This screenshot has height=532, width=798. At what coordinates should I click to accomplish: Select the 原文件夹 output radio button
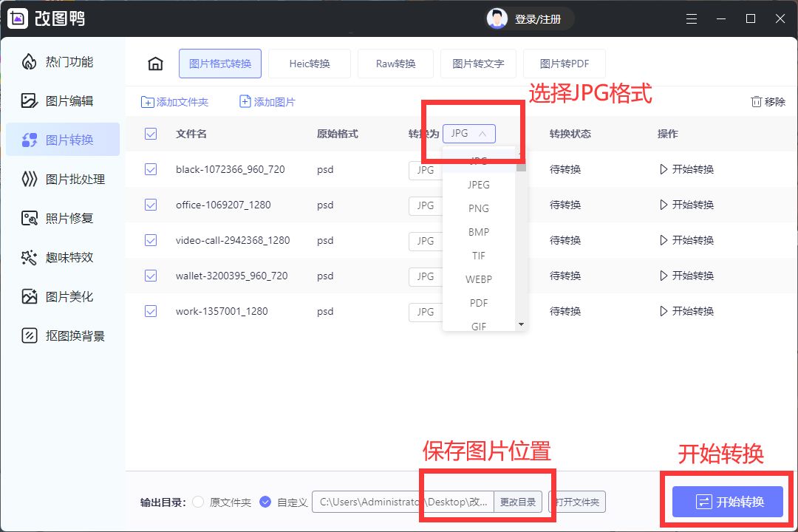click(197, 502)
